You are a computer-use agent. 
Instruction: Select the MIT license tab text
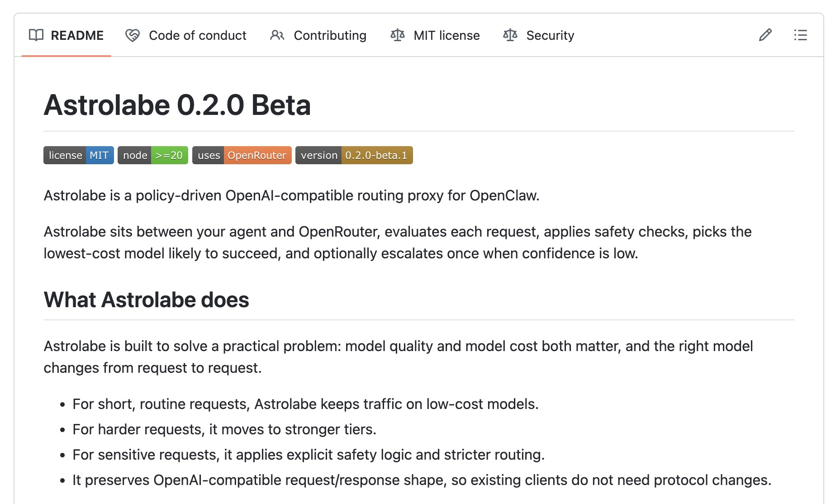446,35
